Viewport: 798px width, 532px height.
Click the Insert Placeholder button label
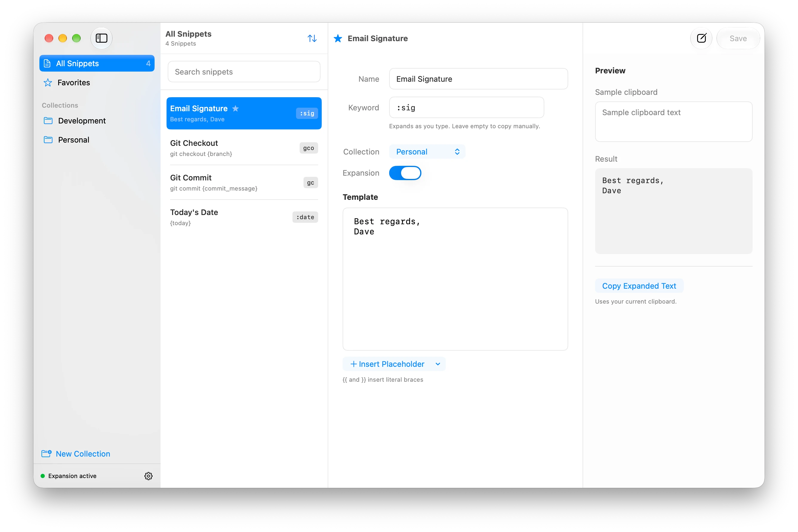(391, 364)
